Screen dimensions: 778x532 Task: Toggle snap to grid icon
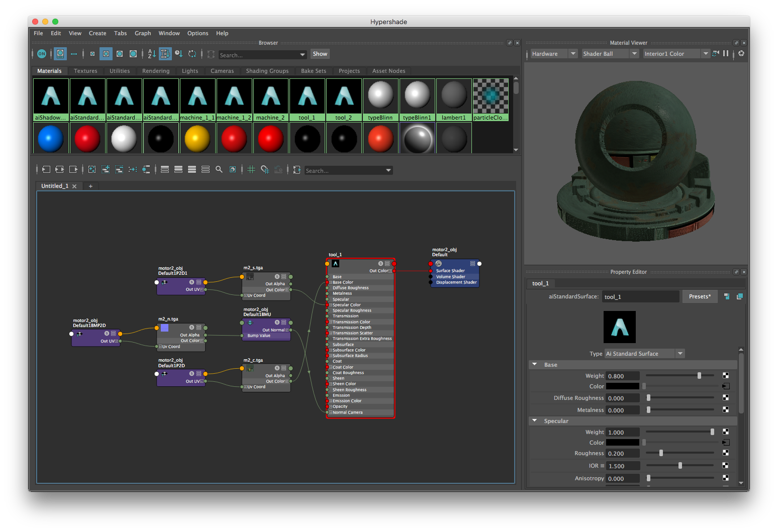point(265,170)
